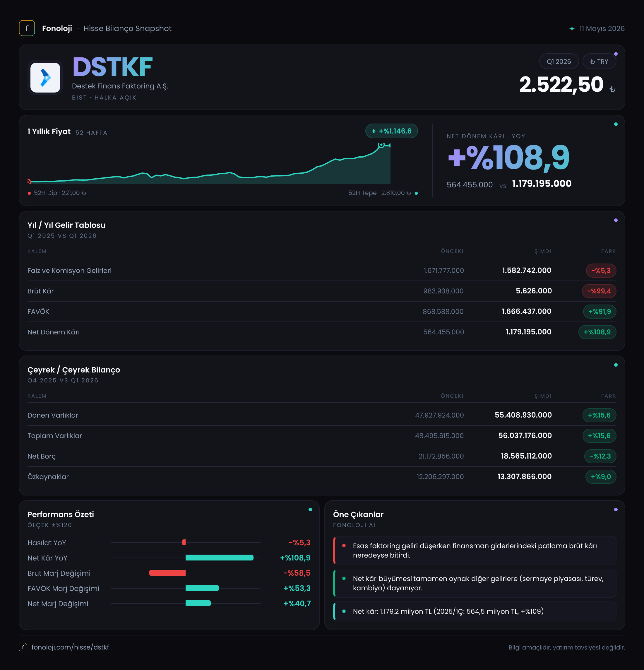Click the Dönen Varlıklar value 55.408.930.000
644x670 pixels.
pyautogui.click(x=523, y=415)
